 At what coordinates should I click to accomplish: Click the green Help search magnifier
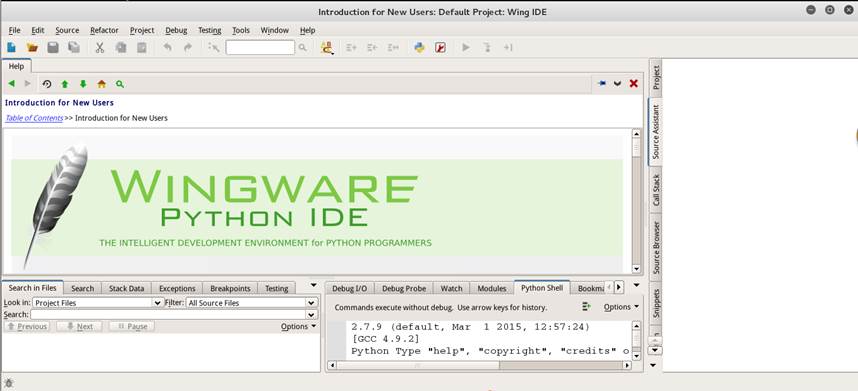(120, 84)
